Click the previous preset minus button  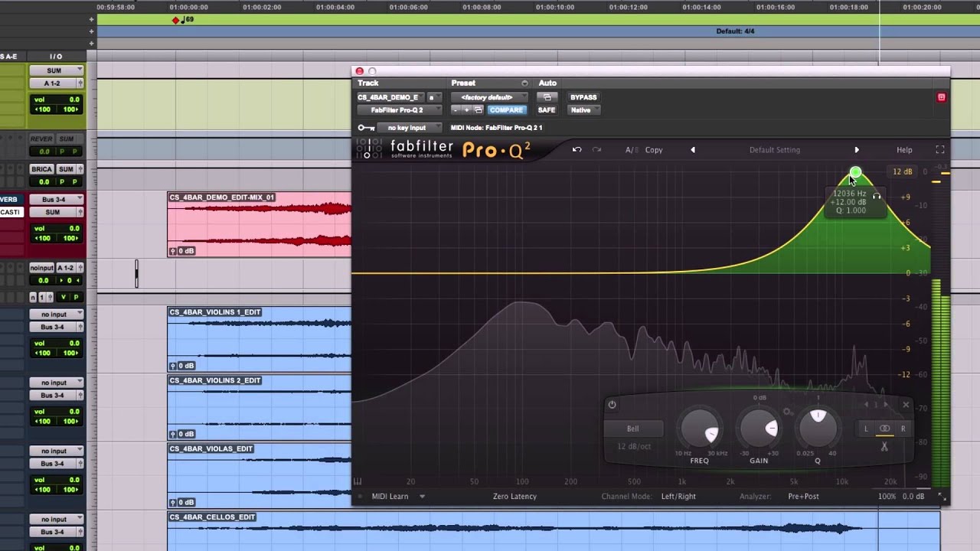coord(456,110)
